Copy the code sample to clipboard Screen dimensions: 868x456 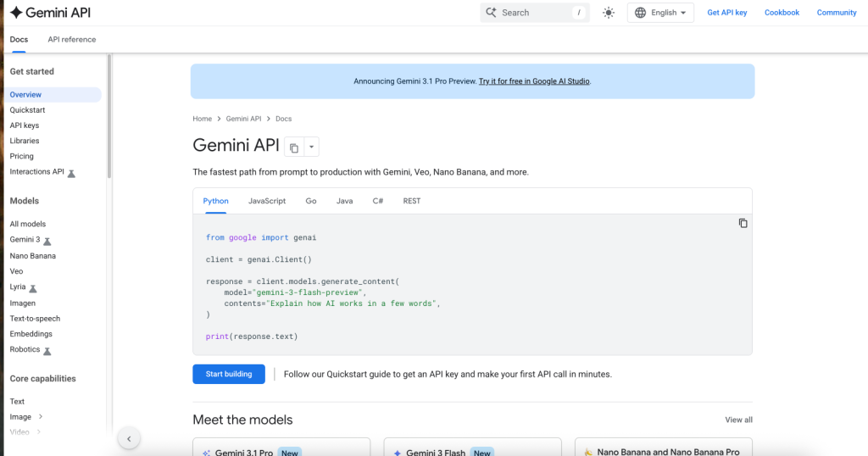click(x=743, y=223)
